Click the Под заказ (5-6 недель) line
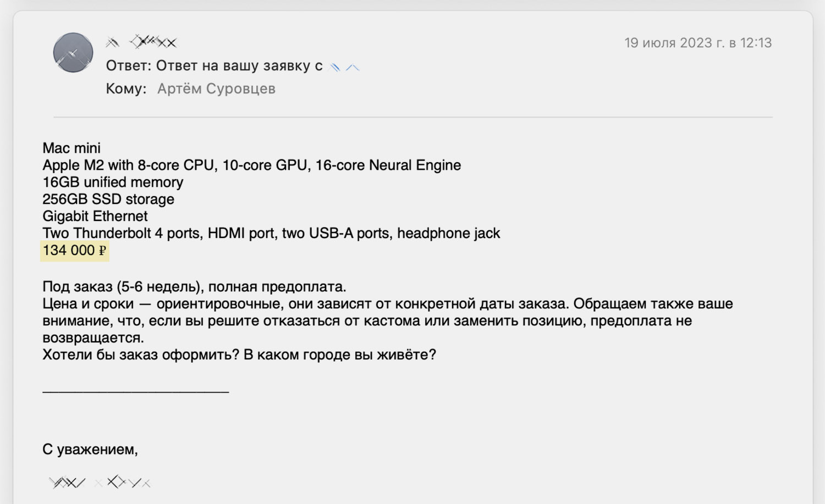The width and height of the screenshot is (825, 504). (194, 286)
